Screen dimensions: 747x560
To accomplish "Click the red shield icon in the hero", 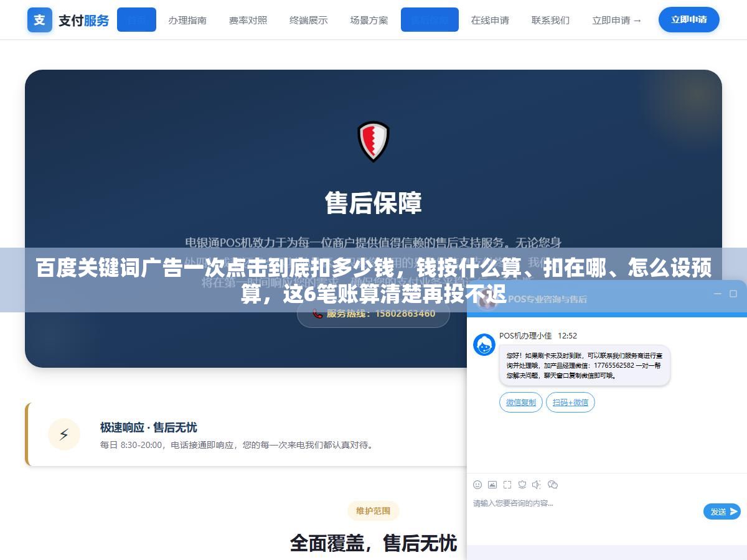I will point(374,141).
